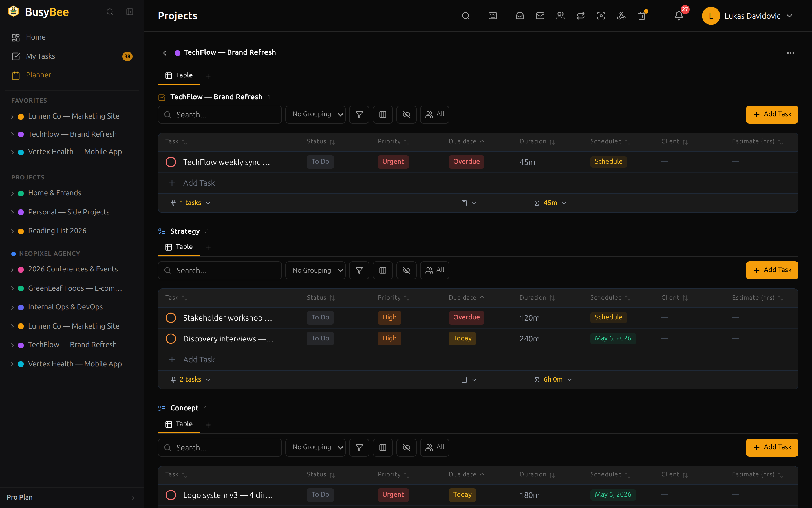Open column settings in Strategy toolbar
The image size is (812, 508).
click(383, 270)
